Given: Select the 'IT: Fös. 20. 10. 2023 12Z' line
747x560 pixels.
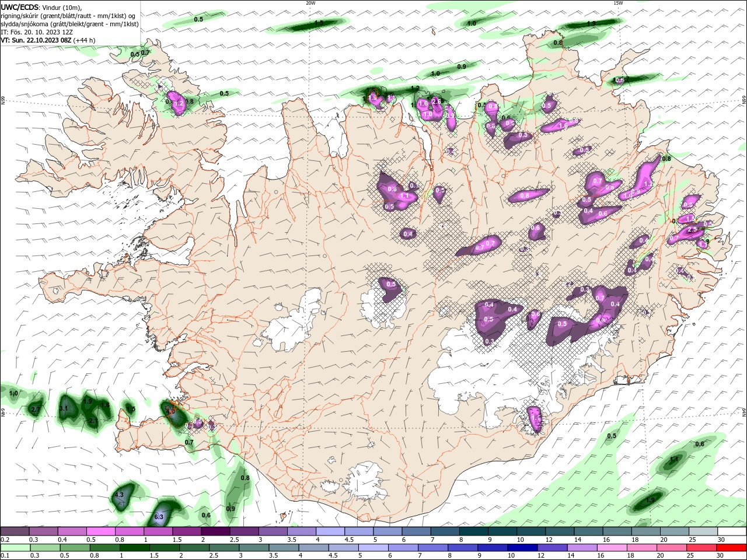Looking at the screenshot, I should tap(38, 32).
